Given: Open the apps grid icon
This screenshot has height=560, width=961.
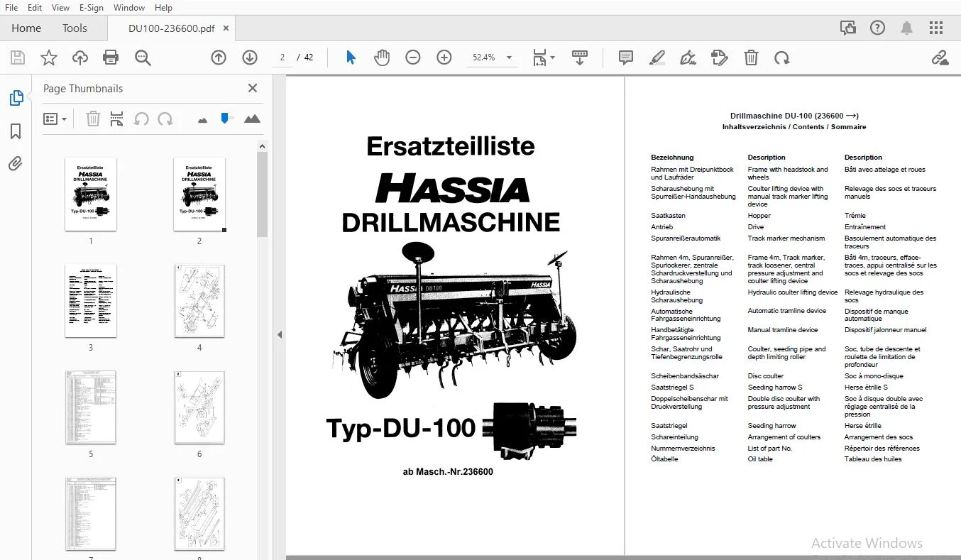Looking at the screenshot, I should [936, 28].
